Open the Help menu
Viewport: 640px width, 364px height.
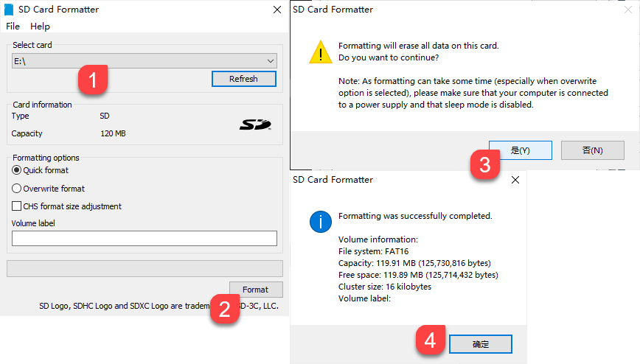40,26
